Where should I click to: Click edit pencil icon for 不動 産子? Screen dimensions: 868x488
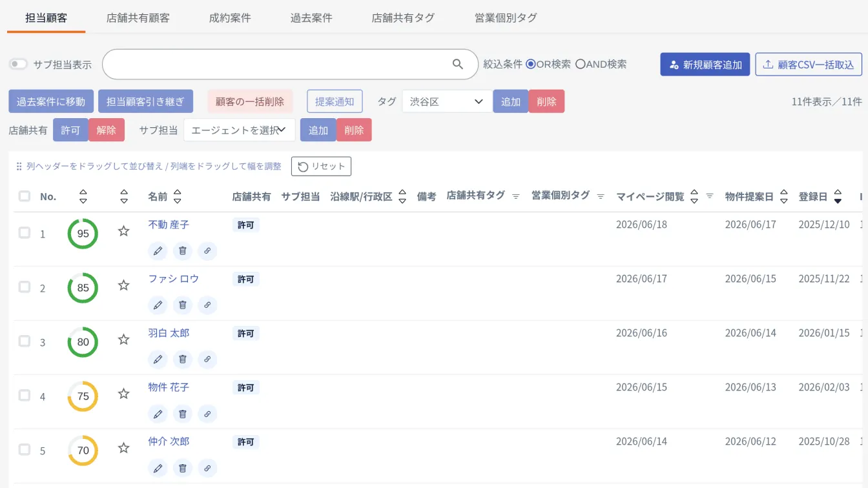click(x=158, y=251)
